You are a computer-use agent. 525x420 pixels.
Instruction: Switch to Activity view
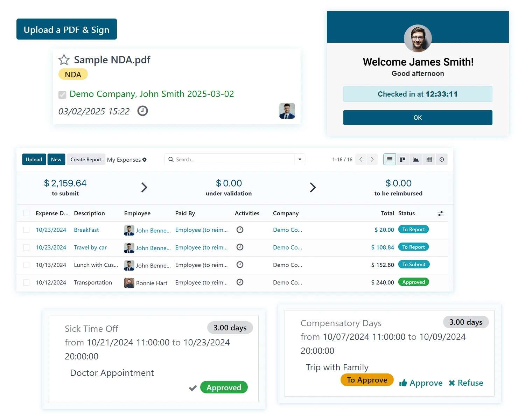(x=442, y=160)
